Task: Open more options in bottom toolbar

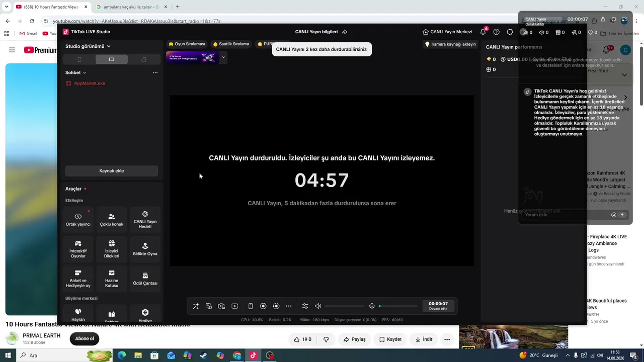Action: (289, 306)
